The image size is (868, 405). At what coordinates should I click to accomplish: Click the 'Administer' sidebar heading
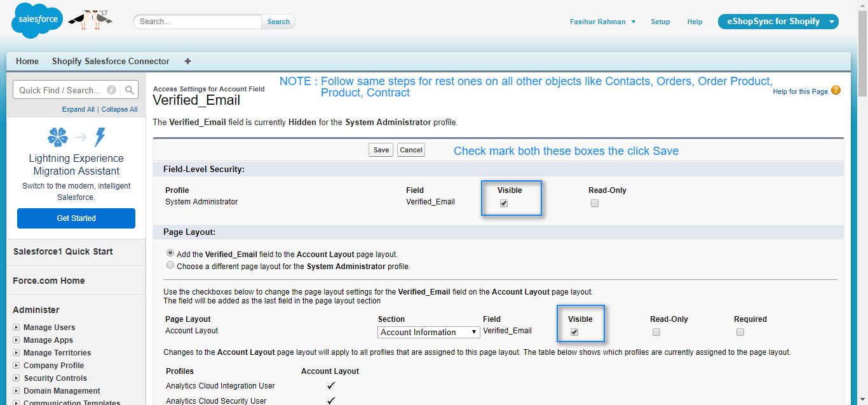[36, 310]
